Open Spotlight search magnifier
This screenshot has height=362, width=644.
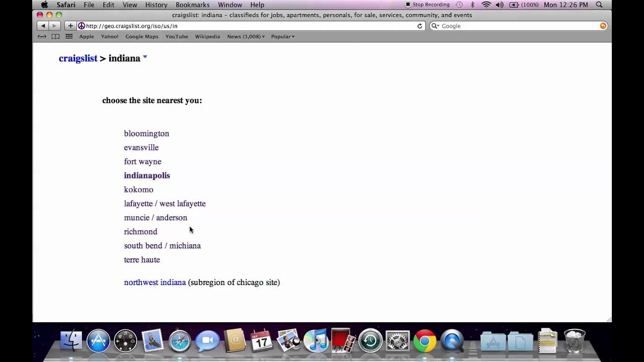point(599,5)
